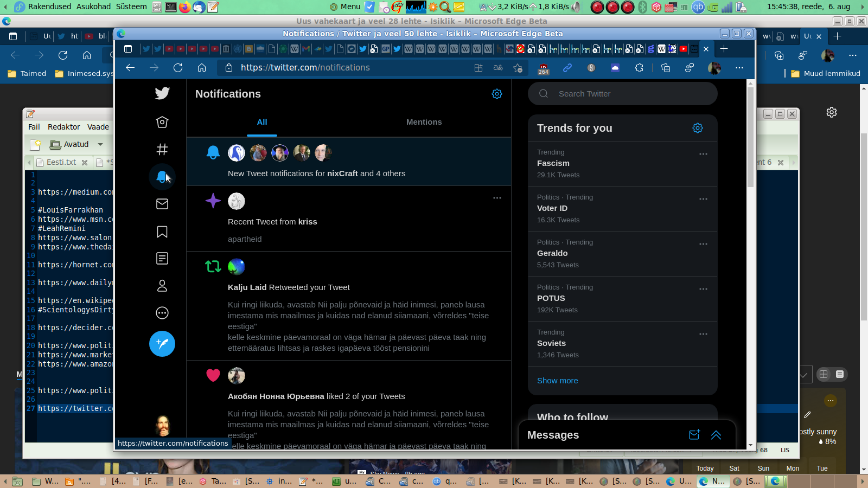Open the Fail menu in text editor
Image resolution: width=868 pixels, height=488 pixels.
(x=34, y=127)
